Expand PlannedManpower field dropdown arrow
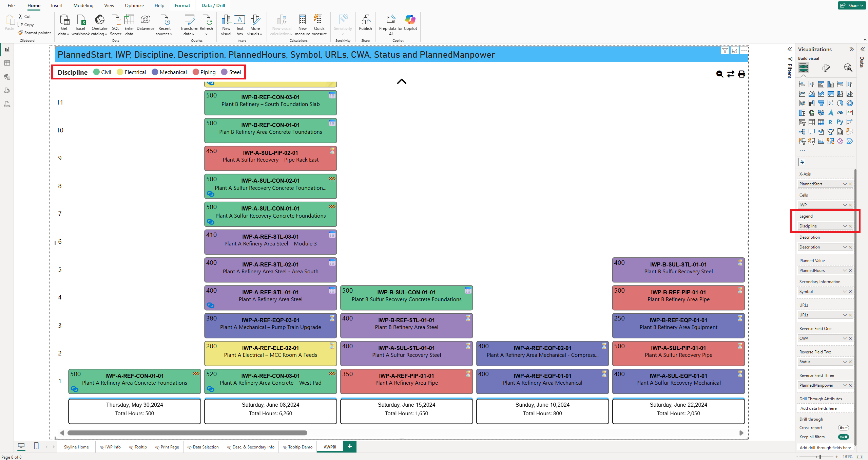868x460 pixels. click(845, 385)
